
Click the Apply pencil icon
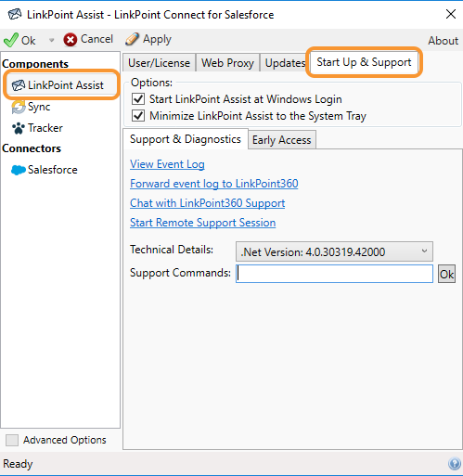132,39
